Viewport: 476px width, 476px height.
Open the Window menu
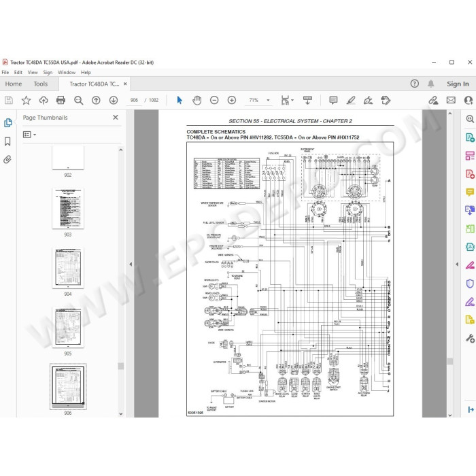point(67,72)
